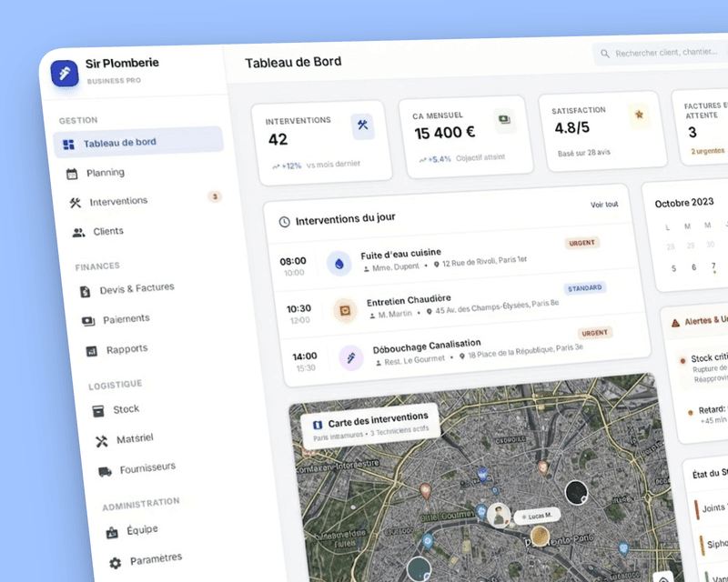Screen dimensions: 728x582
Task: Click the Voir tout link
Action: click(604, 205)
